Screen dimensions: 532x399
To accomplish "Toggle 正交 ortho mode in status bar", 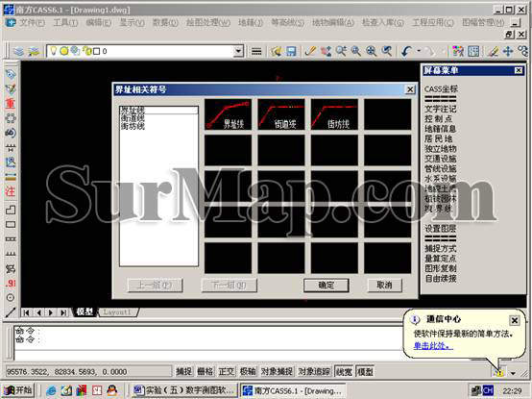I will point(227,371).
